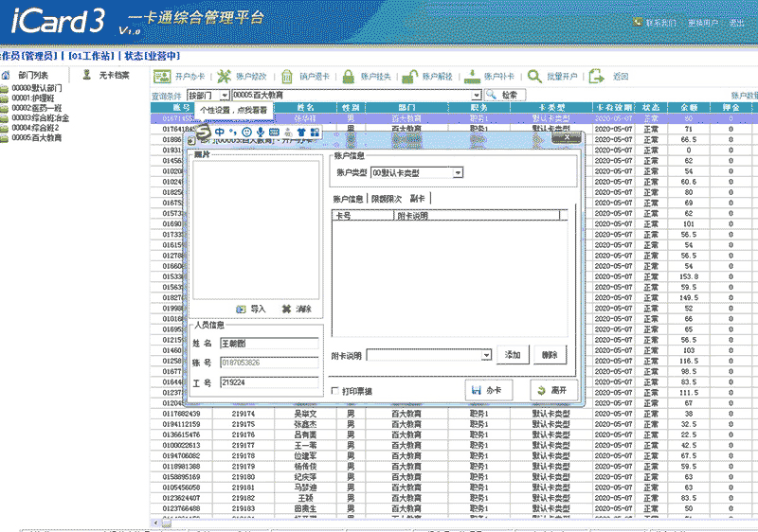758x532 pixels.
Task: Click work number cell 219177
Action: pos(244,445)
